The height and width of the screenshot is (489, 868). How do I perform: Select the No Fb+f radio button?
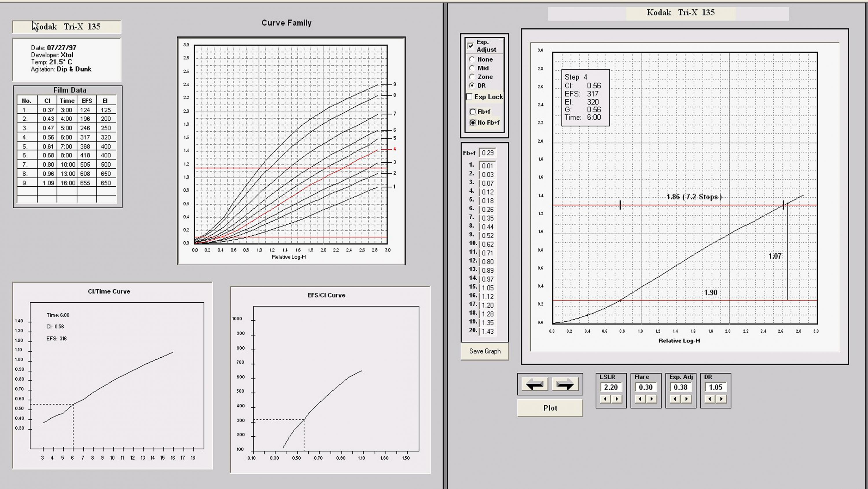coord(473,123)
